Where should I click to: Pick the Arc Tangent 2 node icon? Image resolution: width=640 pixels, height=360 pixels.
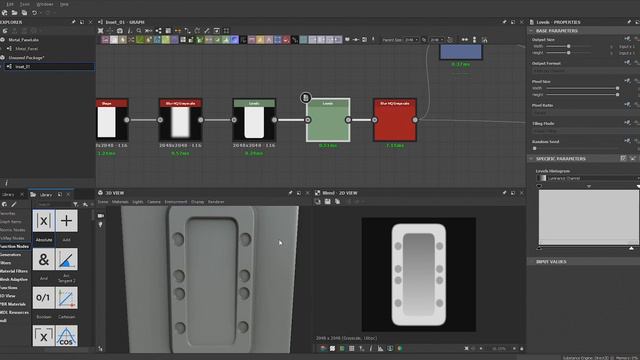click(x=66, y=259)
